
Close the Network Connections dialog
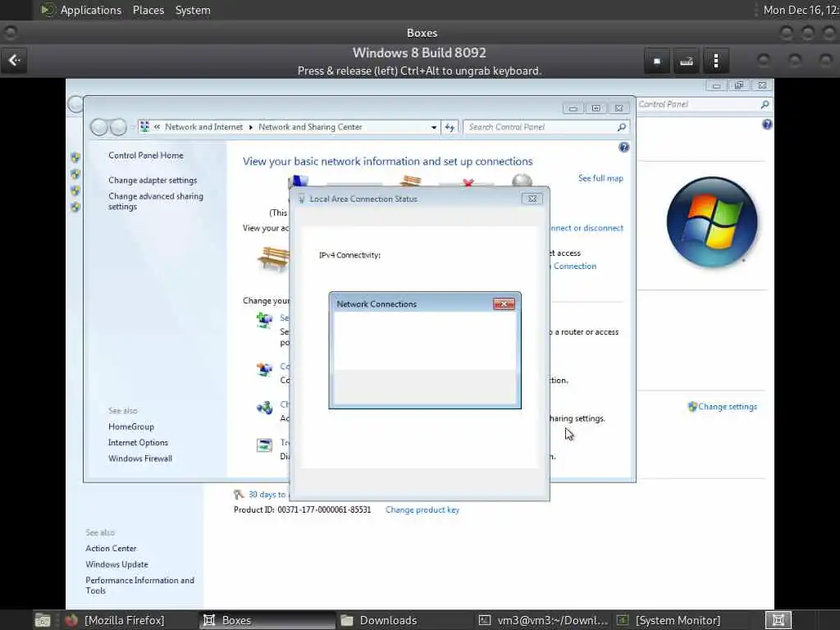[x=504, y=304]
